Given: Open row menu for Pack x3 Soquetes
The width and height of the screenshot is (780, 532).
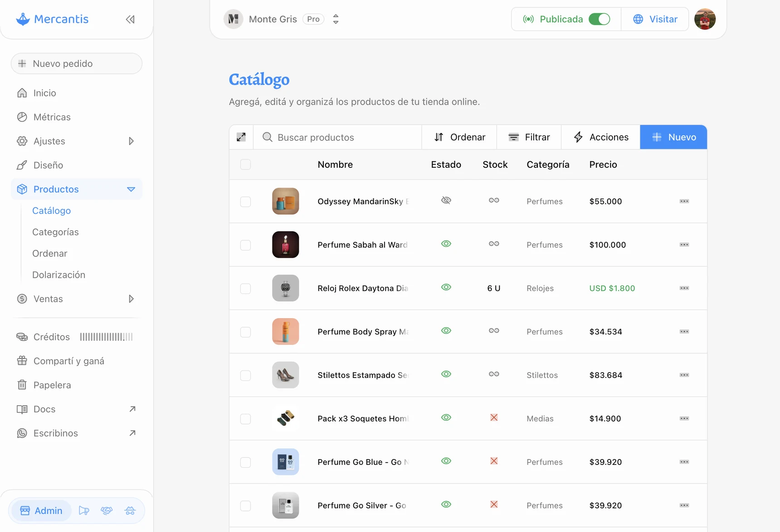Looking at the screenshot, I should (684, 418).
